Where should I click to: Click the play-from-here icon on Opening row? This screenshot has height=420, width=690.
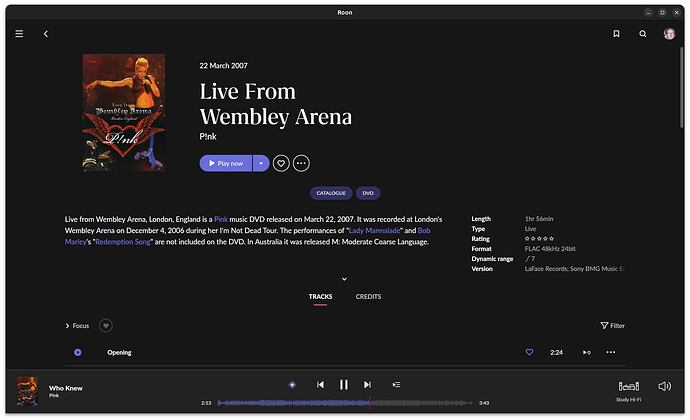tap(587, 352)
